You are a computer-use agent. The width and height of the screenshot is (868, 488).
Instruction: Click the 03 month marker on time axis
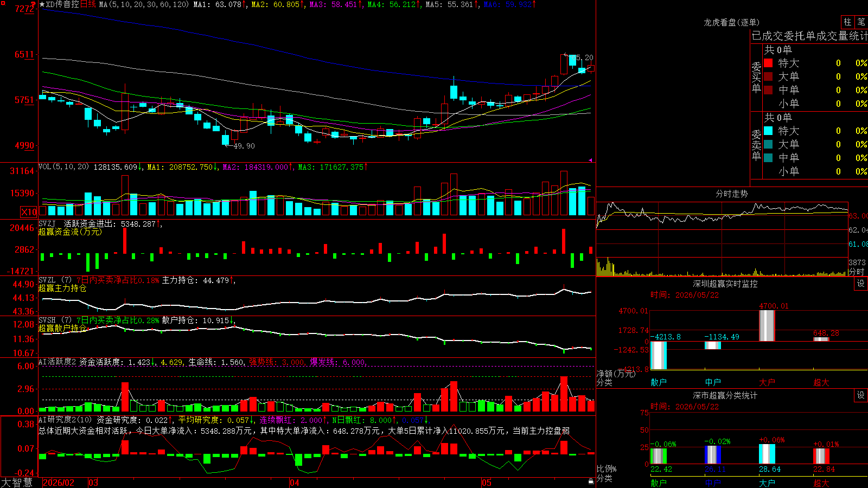tap(93, 483)
